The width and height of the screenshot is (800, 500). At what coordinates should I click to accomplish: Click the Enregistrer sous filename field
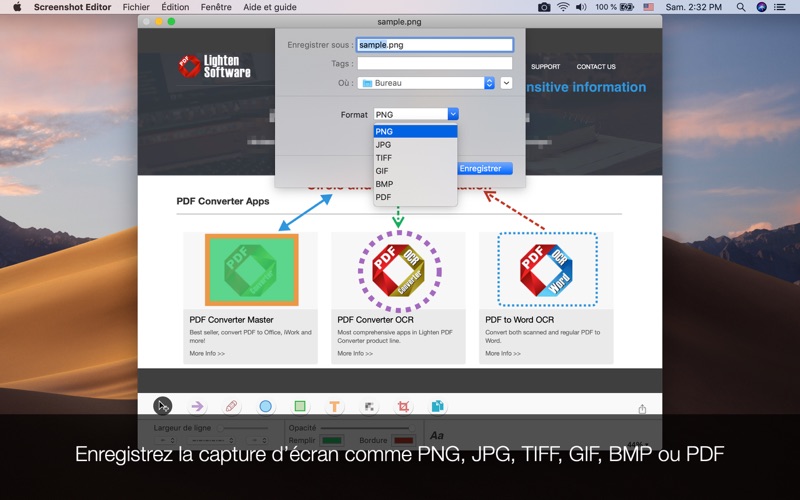(x=435, y=45)
